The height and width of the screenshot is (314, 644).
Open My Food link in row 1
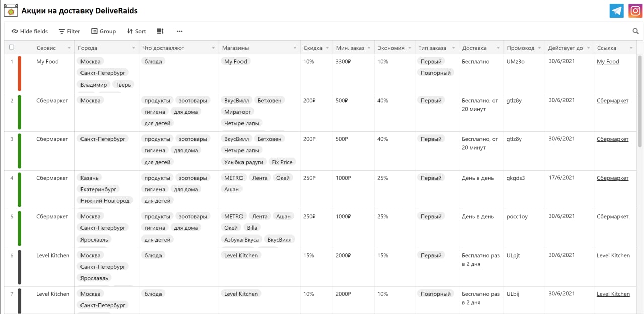click(x=608, y=62)
